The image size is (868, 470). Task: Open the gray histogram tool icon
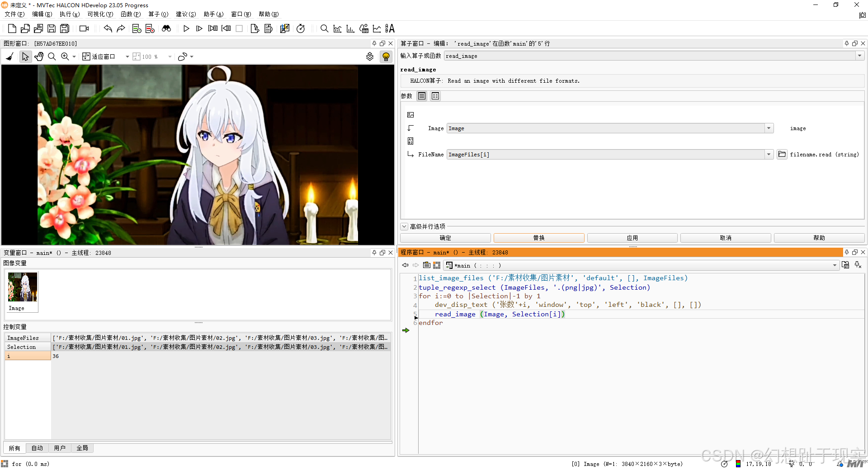[337, 28]
